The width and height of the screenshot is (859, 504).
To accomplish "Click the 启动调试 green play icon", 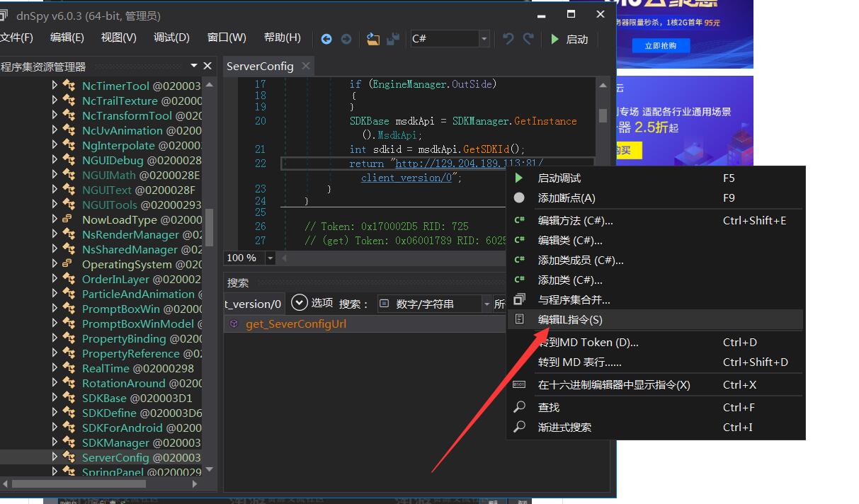I will coord(519,178).
